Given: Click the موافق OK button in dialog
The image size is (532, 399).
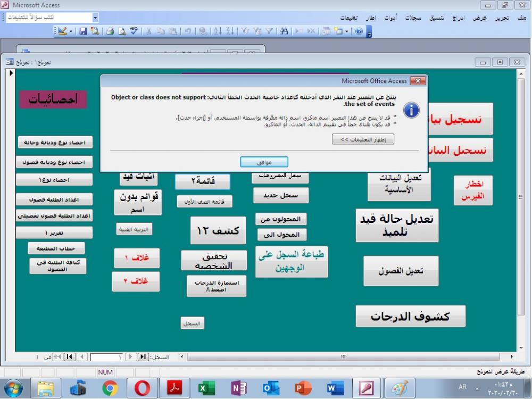Looking at the screenshot, I should 264,162.
